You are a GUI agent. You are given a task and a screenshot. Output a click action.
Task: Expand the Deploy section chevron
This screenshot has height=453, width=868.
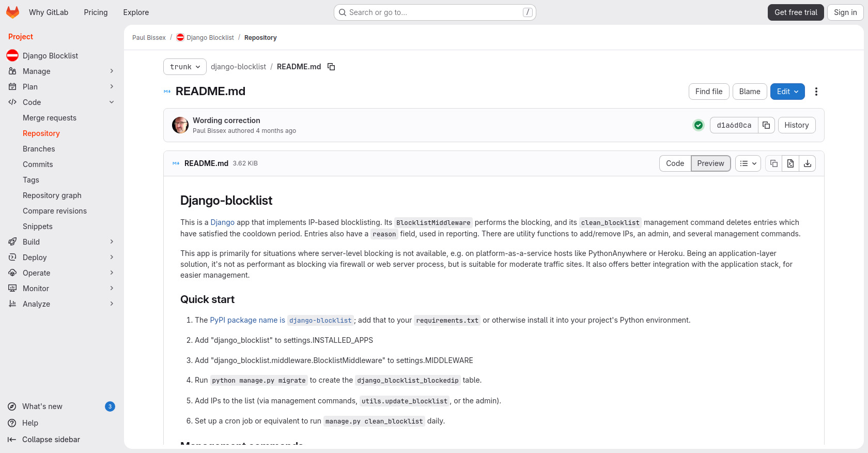[112, 257]
